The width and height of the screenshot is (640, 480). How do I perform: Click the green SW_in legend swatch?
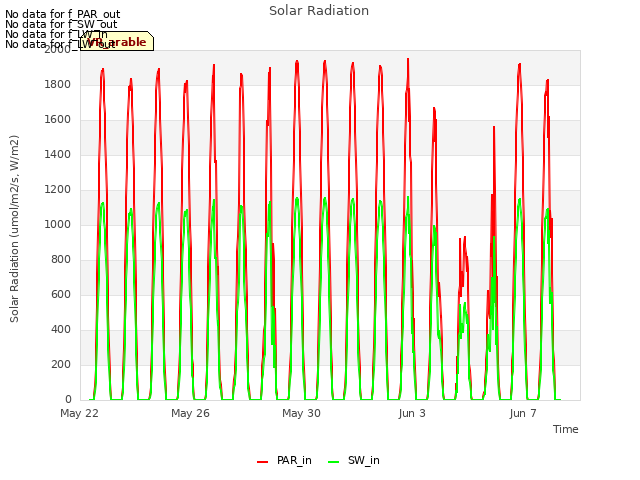(333, 462)
